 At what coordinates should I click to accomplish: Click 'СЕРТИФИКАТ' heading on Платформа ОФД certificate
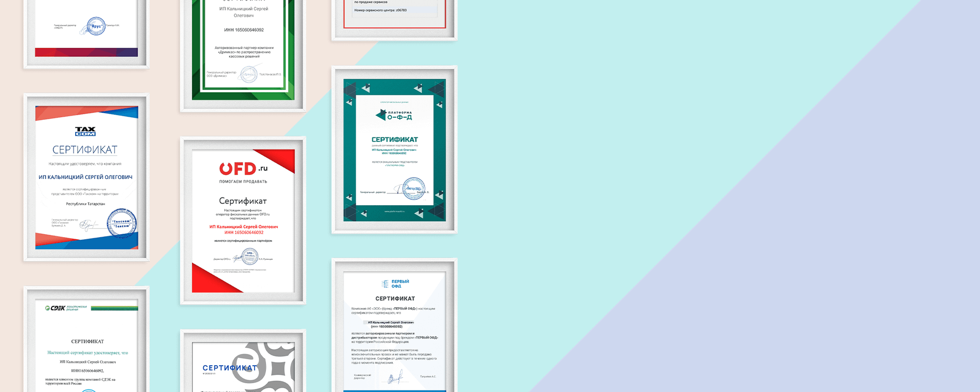[395, 139]
